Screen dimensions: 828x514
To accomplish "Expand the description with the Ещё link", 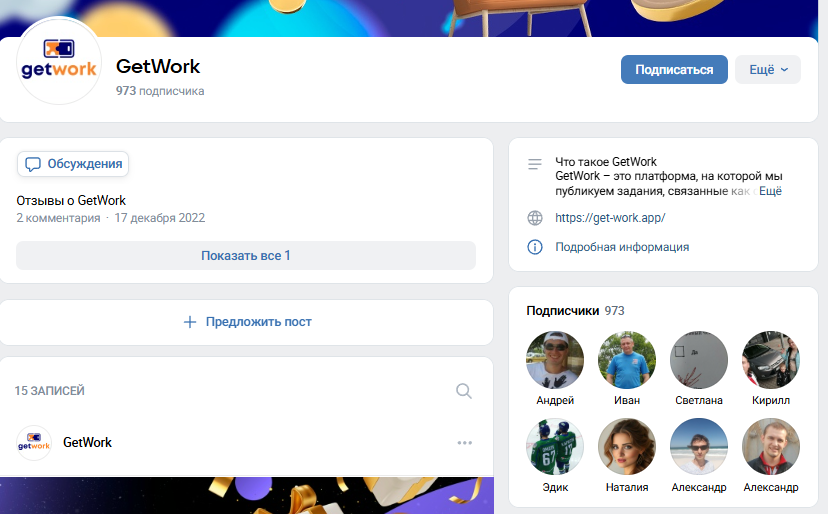I will coord(770,191).
